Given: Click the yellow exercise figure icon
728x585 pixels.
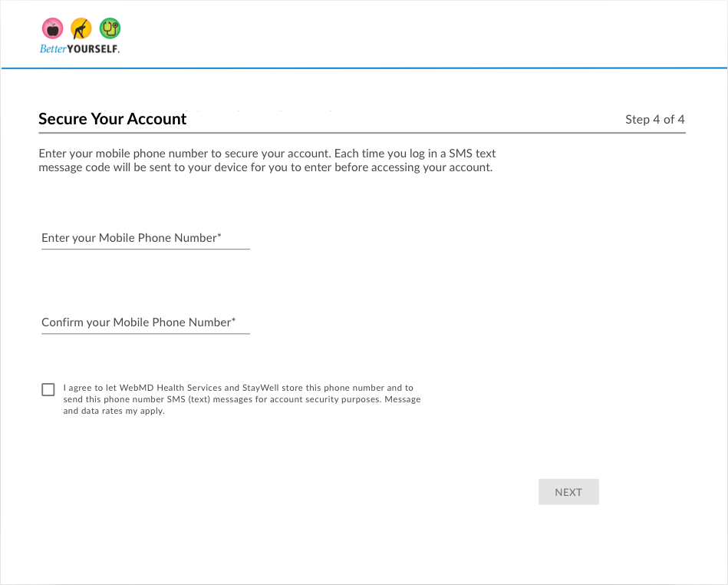Looking at the screenshot, I should (x=81, y=29).
